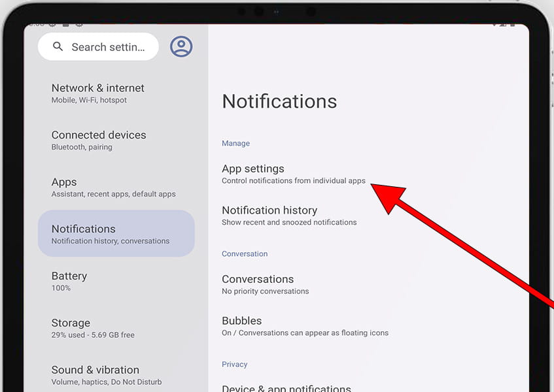
Task: Open Sound & vibration settings
Action: (x=116, y=375)
